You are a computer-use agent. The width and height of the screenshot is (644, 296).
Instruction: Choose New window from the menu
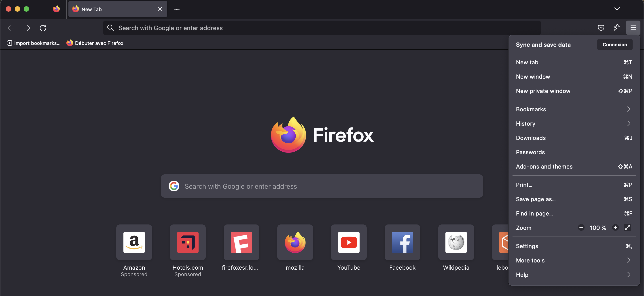pyautogui.click(x=574, y=76)
